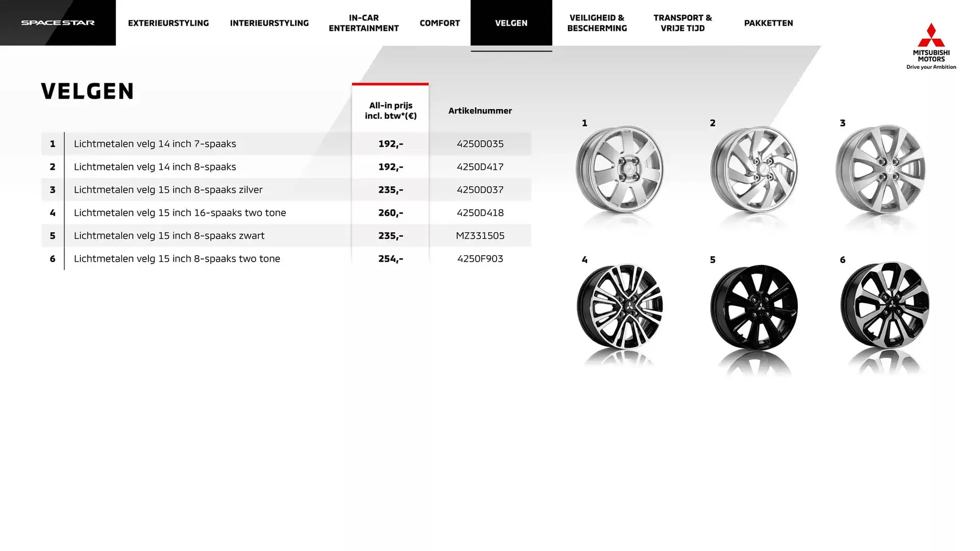The width and height of the screenshot is (980, 551).
Task: Switch to In-Car Entertainment tab
Action: coord(363,23)
